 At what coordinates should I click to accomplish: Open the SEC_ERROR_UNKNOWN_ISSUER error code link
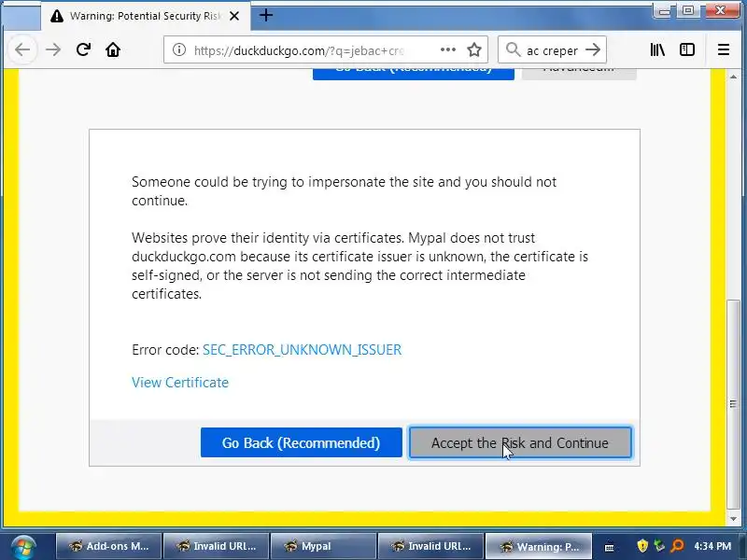point(302,349)
